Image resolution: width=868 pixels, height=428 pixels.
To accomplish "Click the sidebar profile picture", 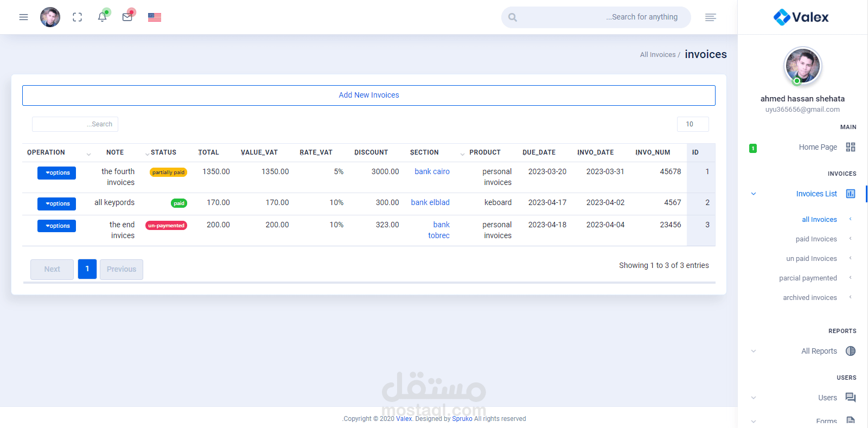I will click(803, 66).
